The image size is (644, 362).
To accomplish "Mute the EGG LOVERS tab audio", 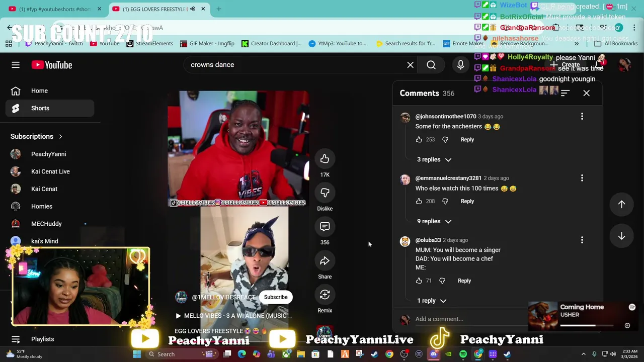I will tap(192, 9).
